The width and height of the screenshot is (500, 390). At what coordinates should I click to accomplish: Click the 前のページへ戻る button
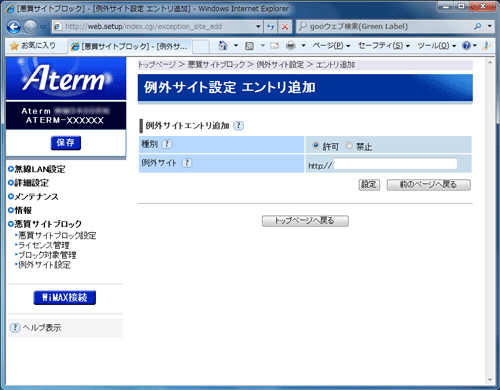(429, 185)
